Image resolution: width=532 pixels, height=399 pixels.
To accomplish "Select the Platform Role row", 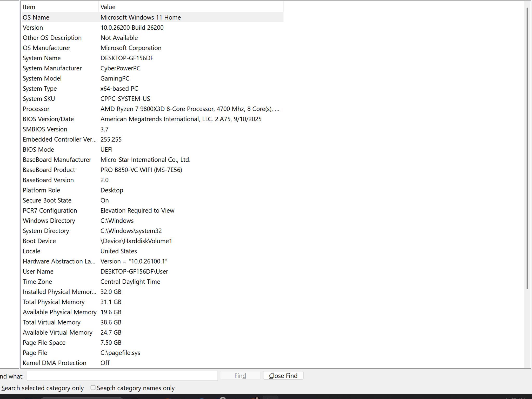I will click(153, 190).
